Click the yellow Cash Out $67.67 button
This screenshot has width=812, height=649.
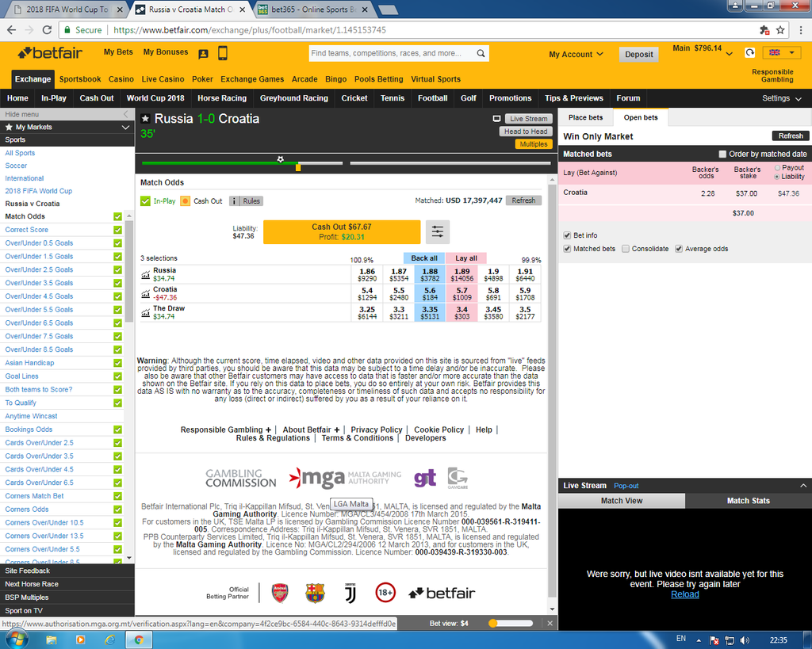point(342,231)
